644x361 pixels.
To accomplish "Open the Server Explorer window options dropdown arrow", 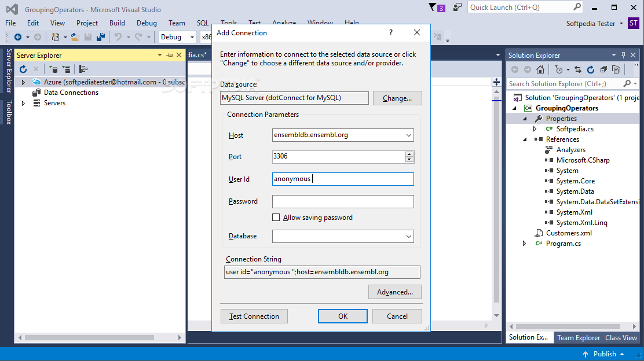I will (160, 55).
